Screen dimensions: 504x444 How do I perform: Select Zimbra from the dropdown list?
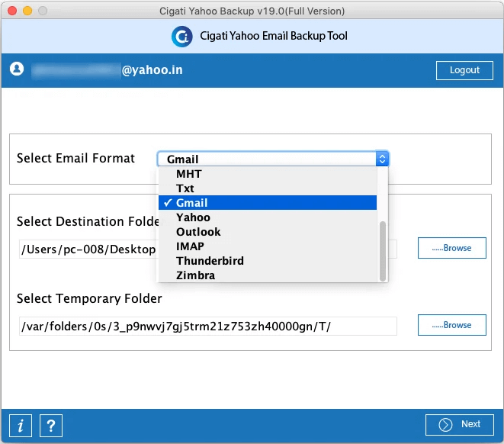point(268,275)
